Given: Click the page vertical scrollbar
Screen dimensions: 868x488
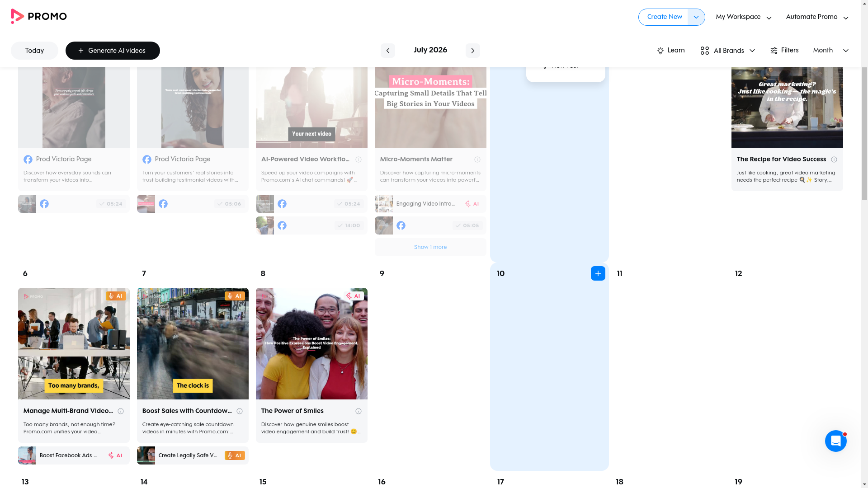Looking at the screenshot, I should 864,133.
